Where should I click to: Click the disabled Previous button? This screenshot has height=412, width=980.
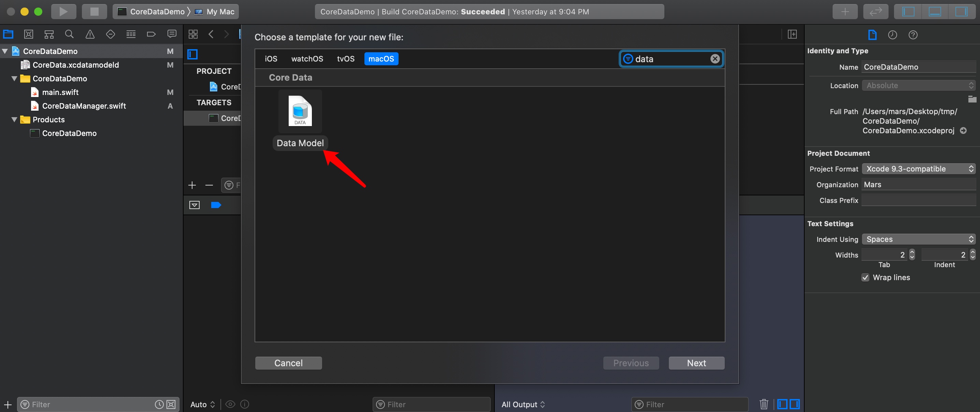pos(631,363)
